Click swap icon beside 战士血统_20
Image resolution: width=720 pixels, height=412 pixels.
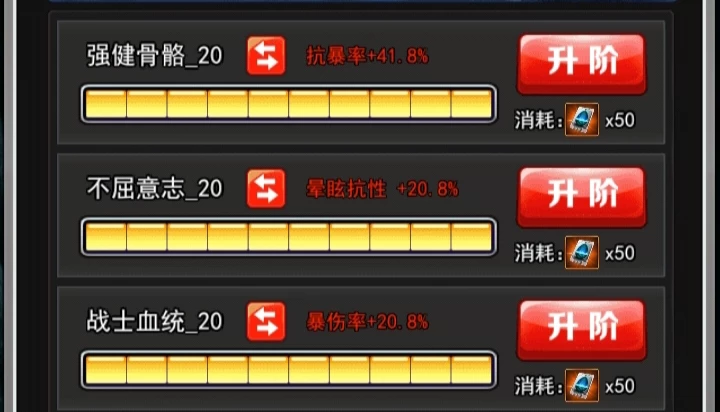pyautogui.click(x=266, y=322)
